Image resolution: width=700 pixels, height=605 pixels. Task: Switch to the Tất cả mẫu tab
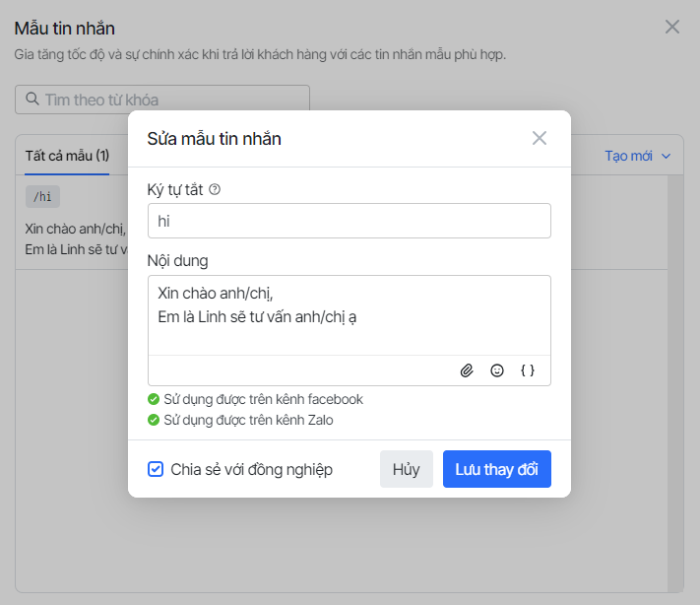(x=67, y=156)
